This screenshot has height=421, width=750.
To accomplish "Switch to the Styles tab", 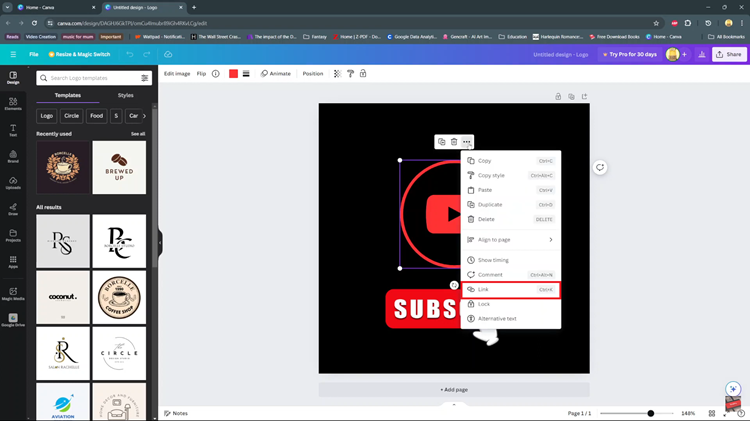I will point(125,95).
